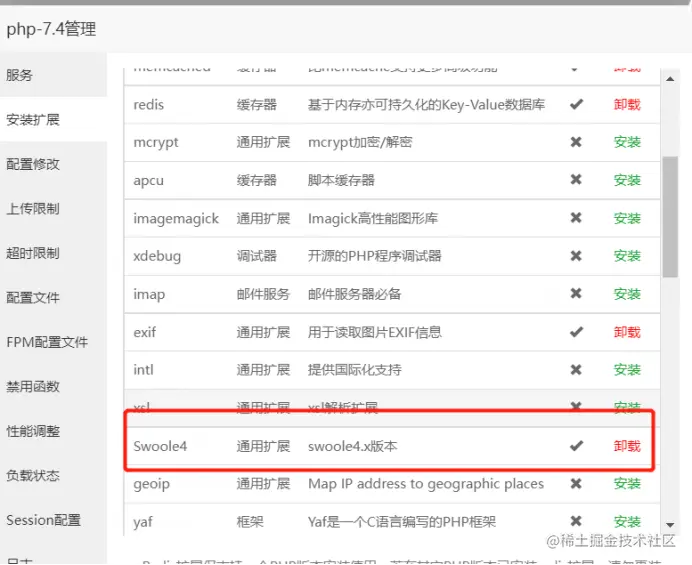The width and height of the screenshot is (692, 565).
Task: Open the 服务 sidebar tab
Action: pyautogui.click(x=19, y=75)
